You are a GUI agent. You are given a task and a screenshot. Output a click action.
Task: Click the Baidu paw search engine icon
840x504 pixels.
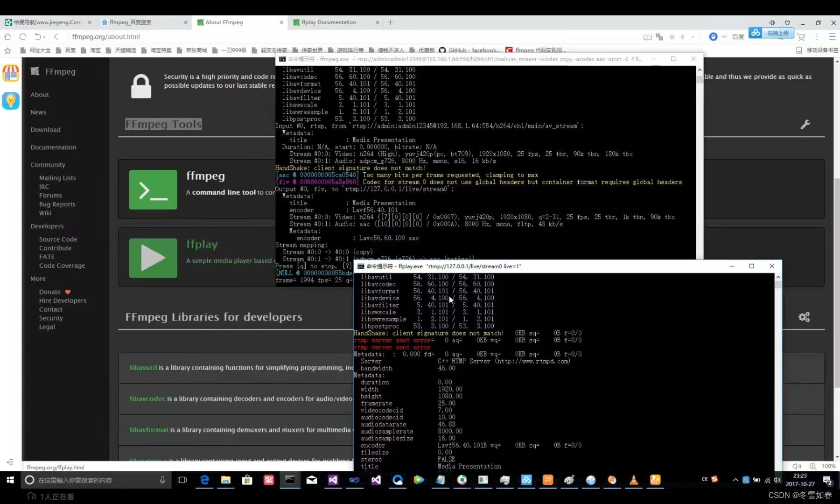[x=713, y=36]
